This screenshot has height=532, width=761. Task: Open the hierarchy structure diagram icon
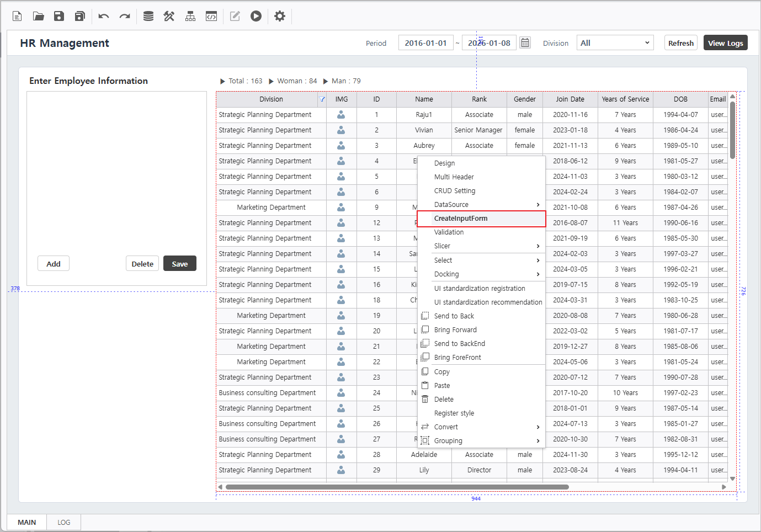pos(190,16)
